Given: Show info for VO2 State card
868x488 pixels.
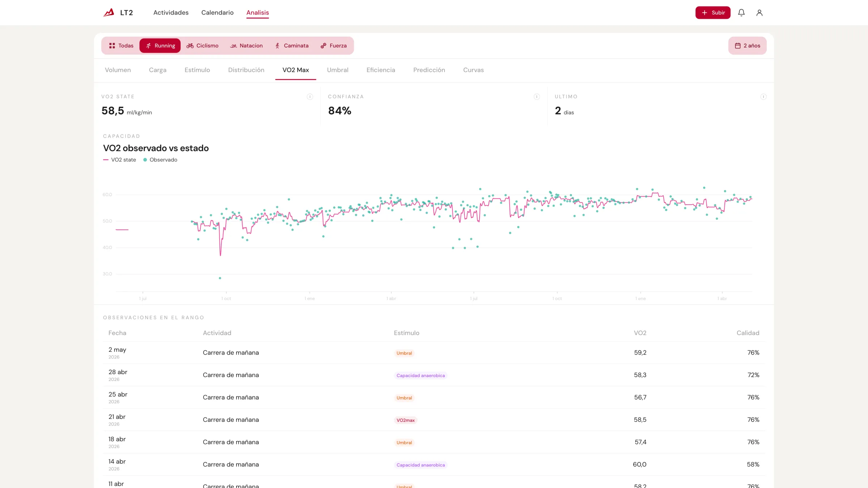Looking at the screenshot, I should (310, 97).
